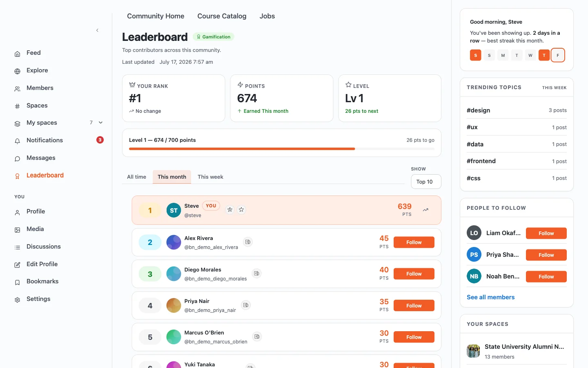Select the This month tab

172,177
